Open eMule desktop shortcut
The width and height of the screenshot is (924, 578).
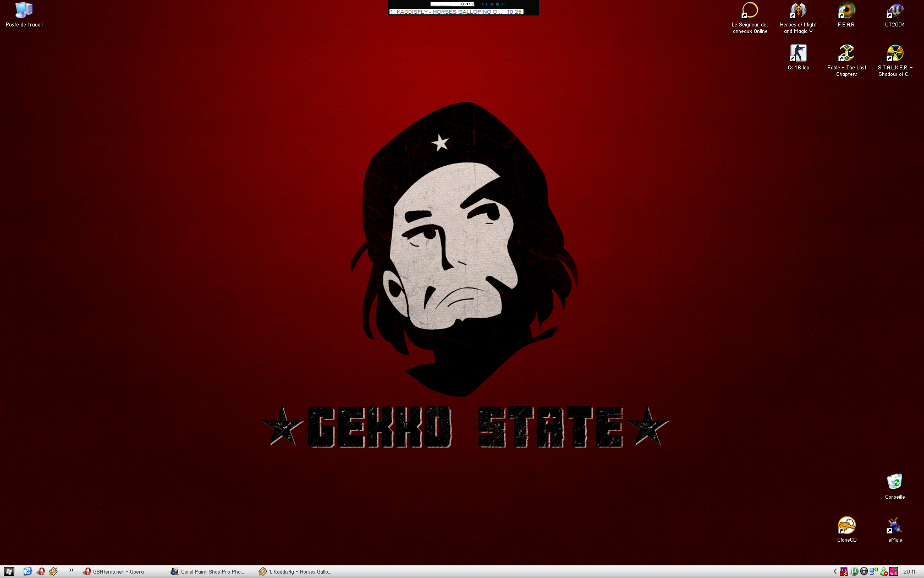click(x=895, y=529)
